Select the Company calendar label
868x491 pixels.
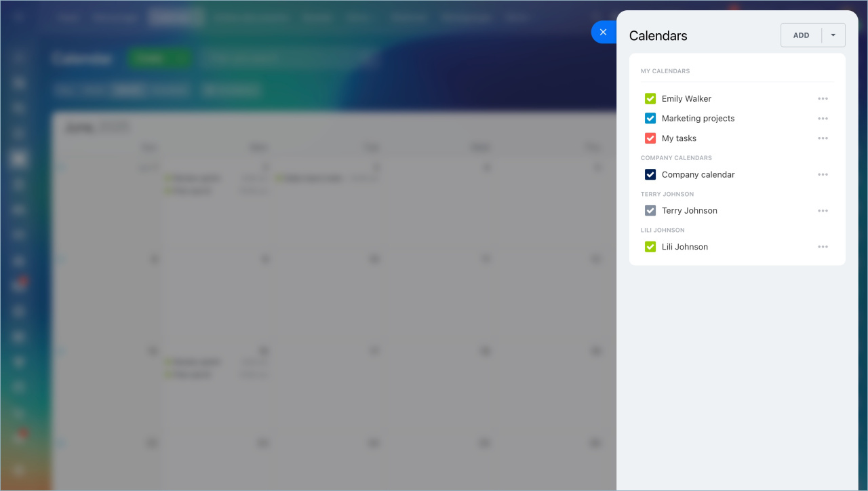tap(698, 175)
